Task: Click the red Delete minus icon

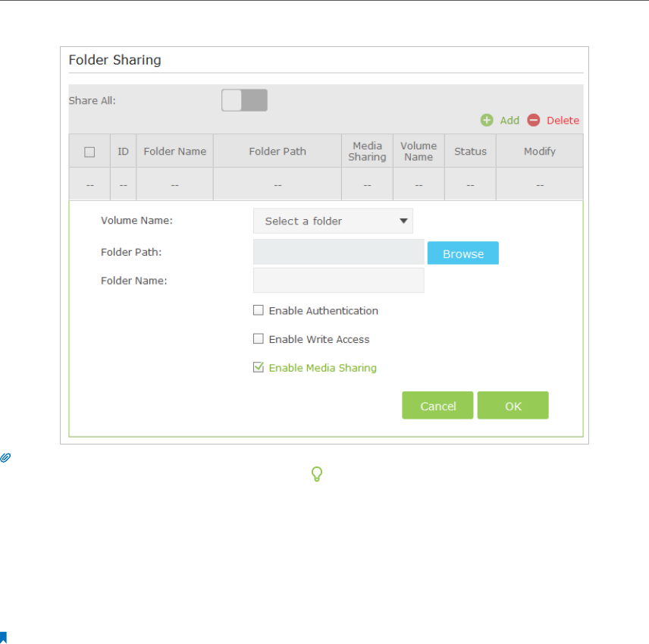Action: click(x=534, y=121)
